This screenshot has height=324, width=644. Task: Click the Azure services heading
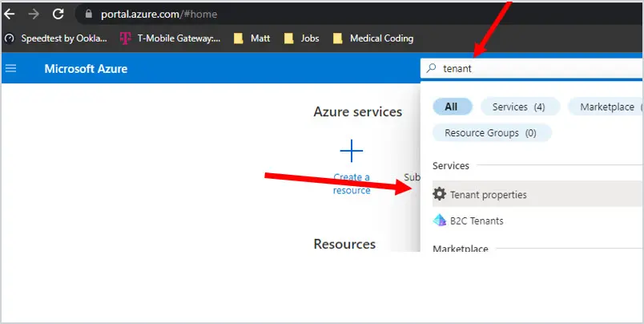[x=358, y=111]
